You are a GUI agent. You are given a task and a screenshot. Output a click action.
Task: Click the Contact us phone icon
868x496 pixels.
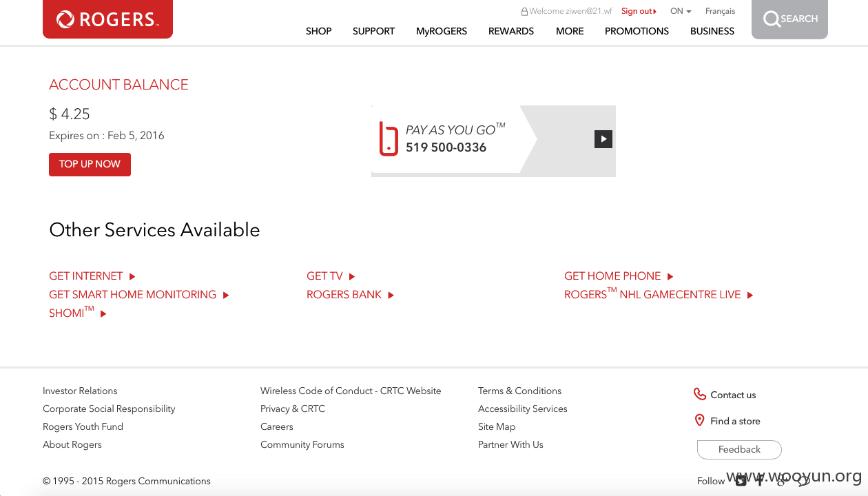[700, 394]
